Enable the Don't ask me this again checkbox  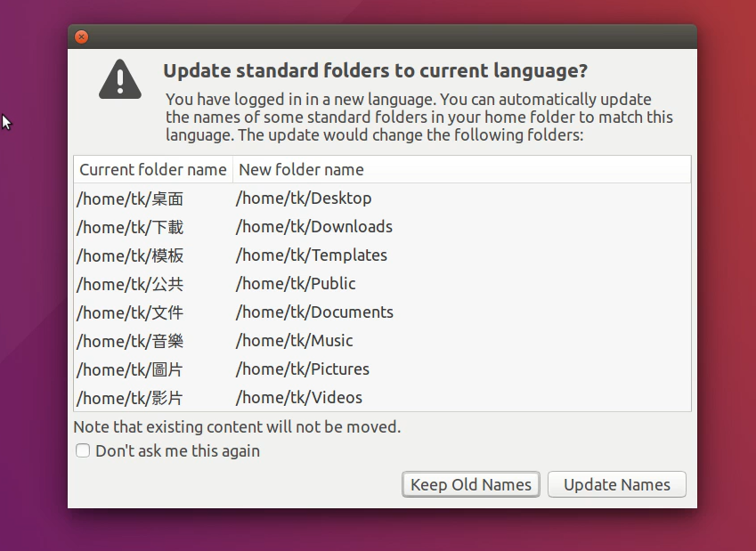tap(83, 450)
